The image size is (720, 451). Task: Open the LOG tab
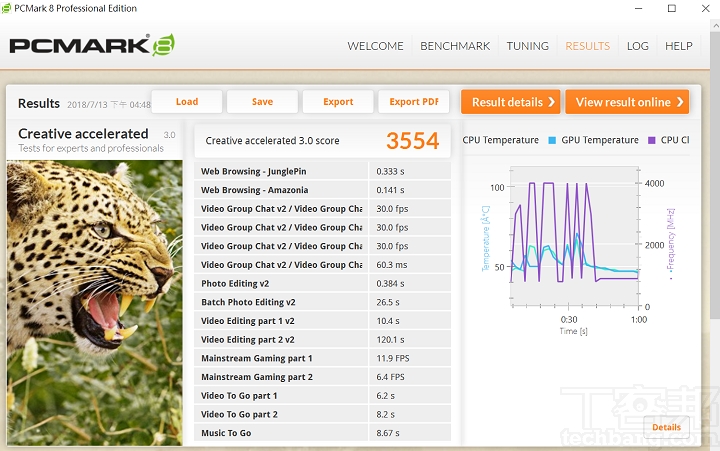tap(637, 46)
